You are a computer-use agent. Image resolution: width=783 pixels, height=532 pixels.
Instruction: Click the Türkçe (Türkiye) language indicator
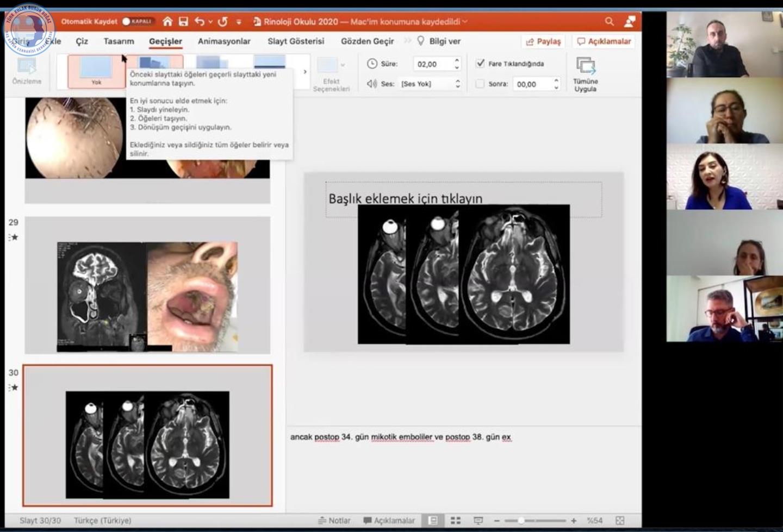(x=103, y=520)
